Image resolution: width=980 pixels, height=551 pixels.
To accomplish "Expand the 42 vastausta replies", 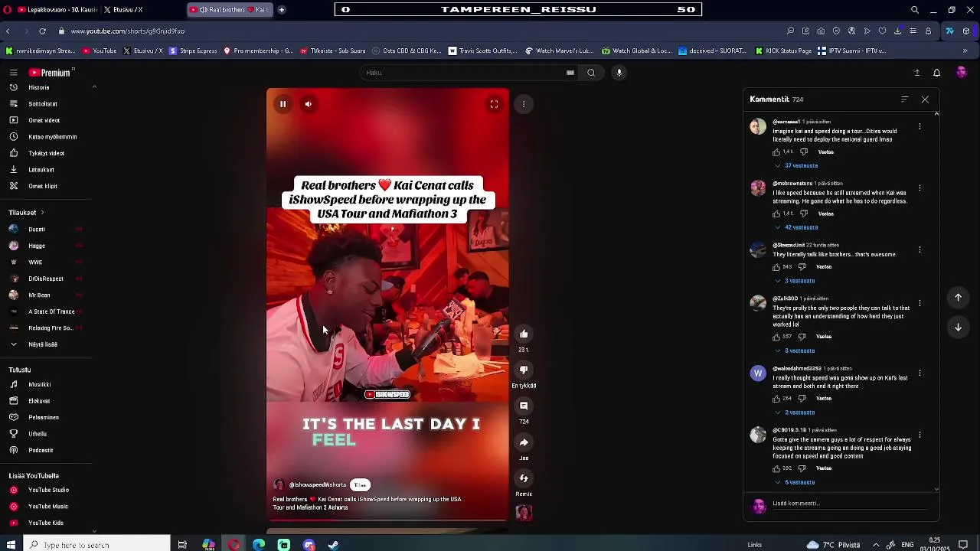I will coord(796,227).
